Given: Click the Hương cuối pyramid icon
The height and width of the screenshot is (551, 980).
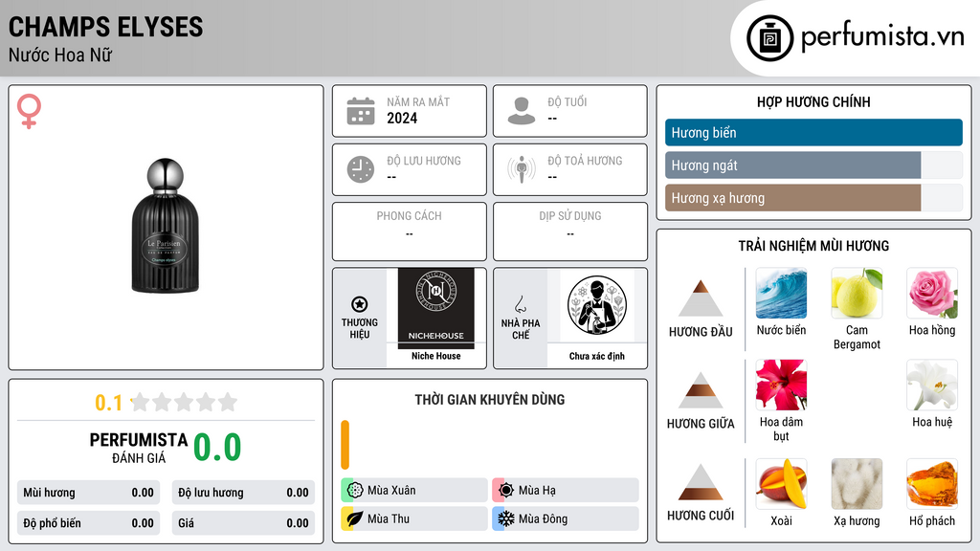Looking at the screenshot, I should point(701,482).
